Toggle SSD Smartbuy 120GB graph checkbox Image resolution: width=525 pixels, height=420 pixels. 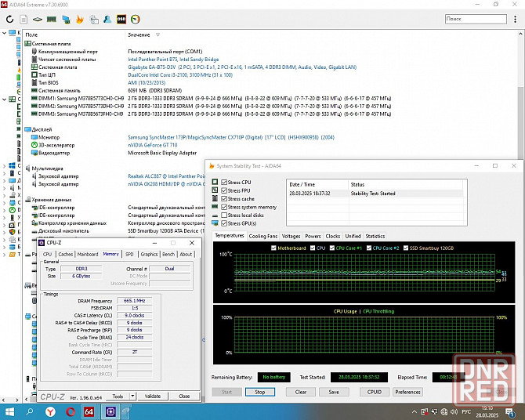(x=405, y=248)
